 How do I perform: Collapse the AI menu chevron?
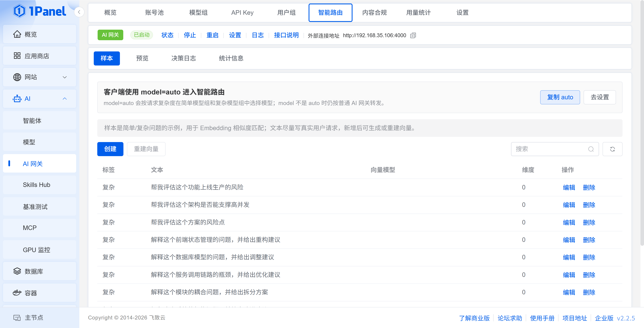(65, 99)
